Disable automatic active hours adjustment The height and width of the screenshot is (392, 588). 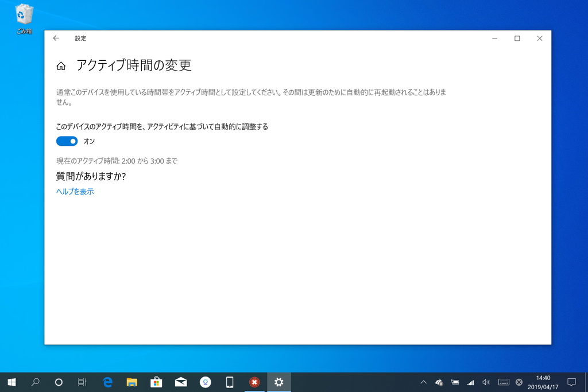[x=67, y=141]
